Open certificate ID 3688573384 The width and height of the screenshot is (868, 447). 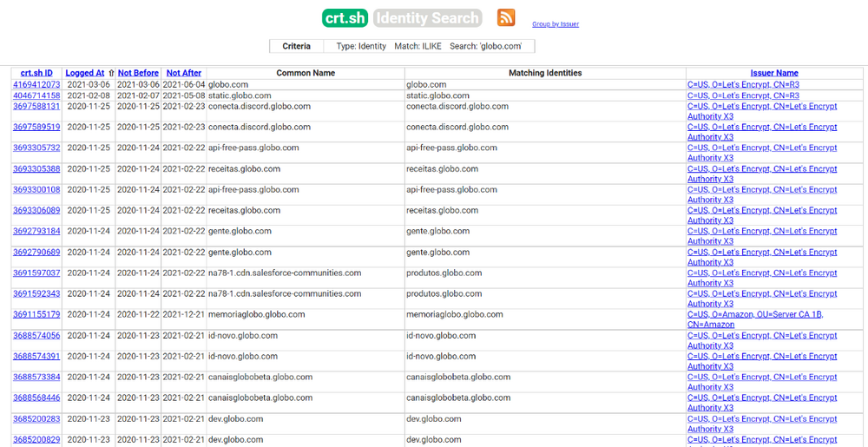tap(36, 378)
